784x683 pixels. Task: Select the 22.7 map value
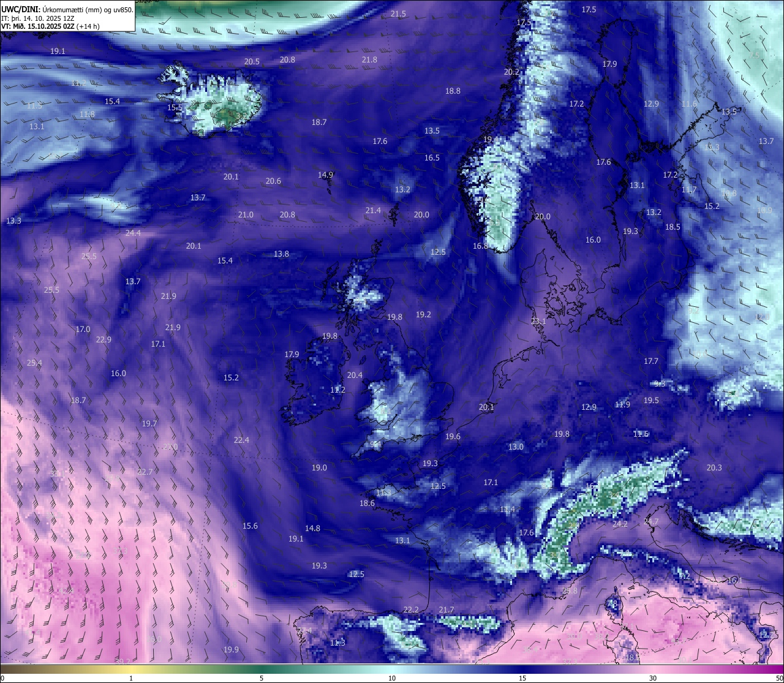145,472
